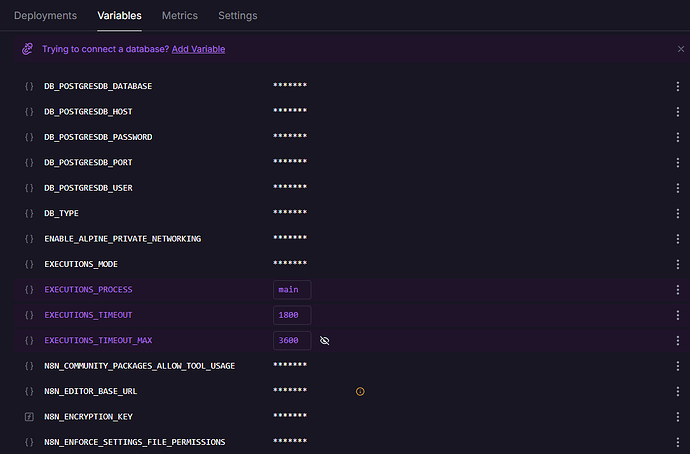The width and height of the screenshot is (690, 454).
Task: Open three-dot menu for N8N_ENCRYPTION_KEY
Action: 678,416
